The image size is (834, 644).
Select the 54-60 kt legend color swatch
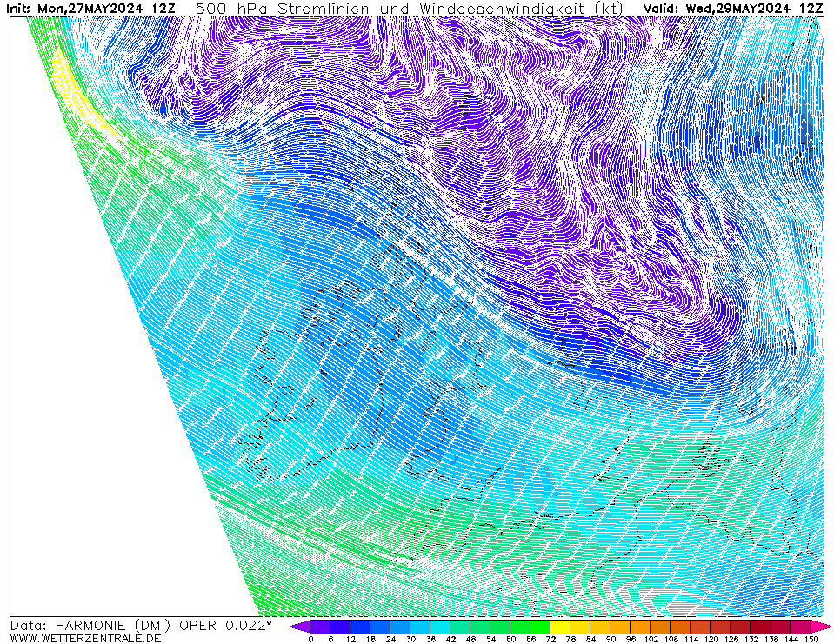click(501, 627)
